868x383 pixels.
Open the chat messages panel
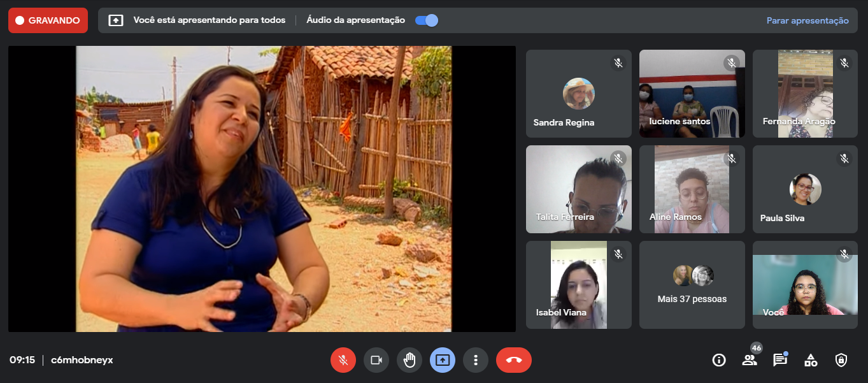779,360
